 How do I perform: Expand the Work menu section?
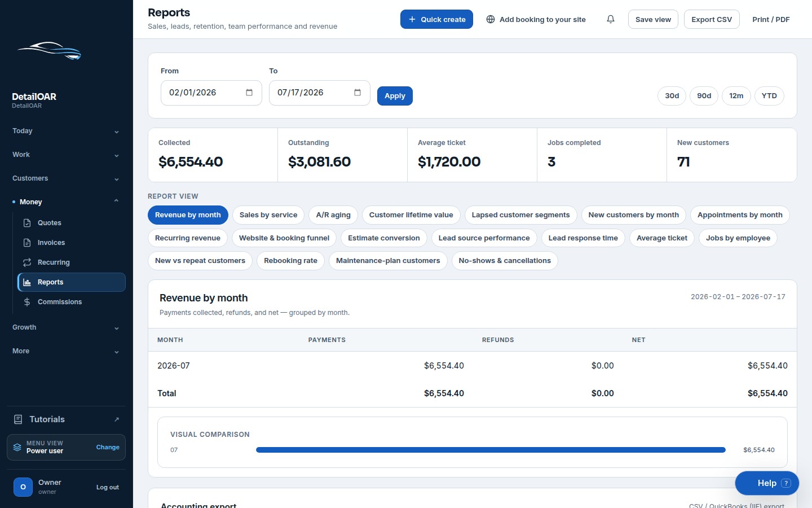click(x=66, y=155)
